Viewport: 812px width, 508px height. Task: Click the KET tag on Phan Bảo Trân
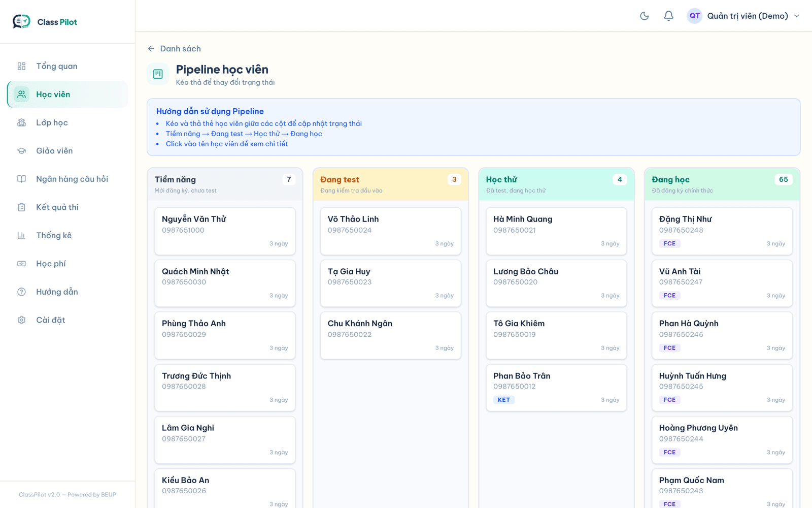(x=504, y=400)
